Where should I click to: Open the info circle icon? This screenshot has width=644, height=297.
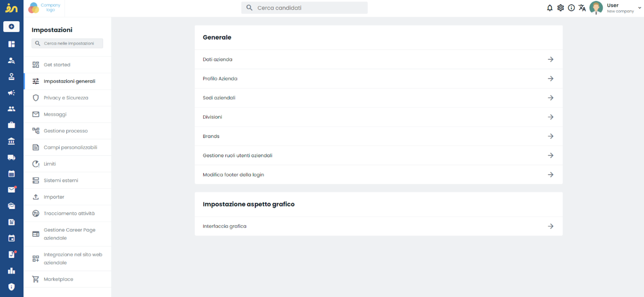(x=571, y=8)
